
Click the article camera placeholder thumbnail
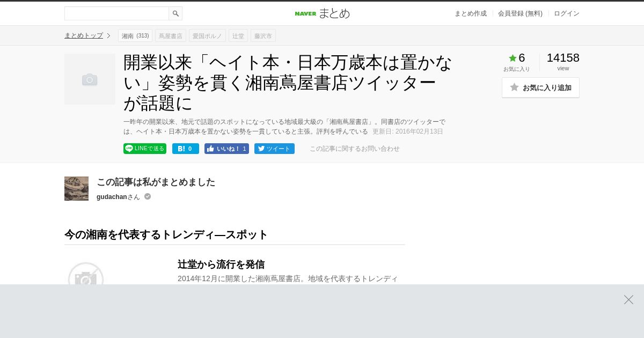tap(90, 79)
